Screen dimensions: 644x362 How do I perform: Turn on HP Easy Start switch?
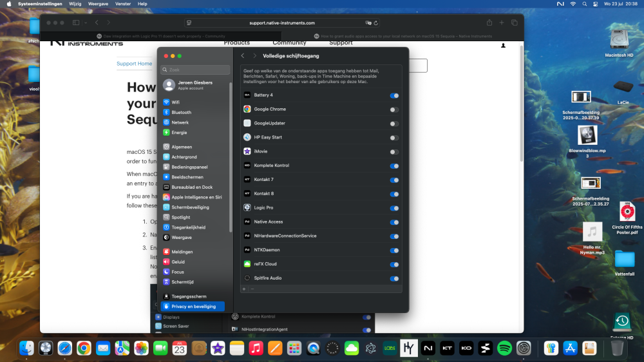point(394,138)
